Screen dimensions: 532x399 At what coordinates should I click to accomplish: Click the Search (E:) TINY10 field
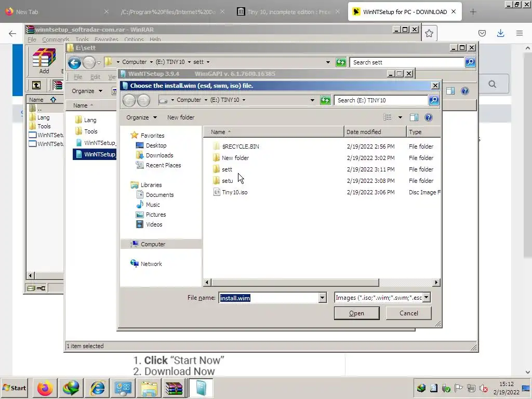pyautogui.click(x=381, y=100)
